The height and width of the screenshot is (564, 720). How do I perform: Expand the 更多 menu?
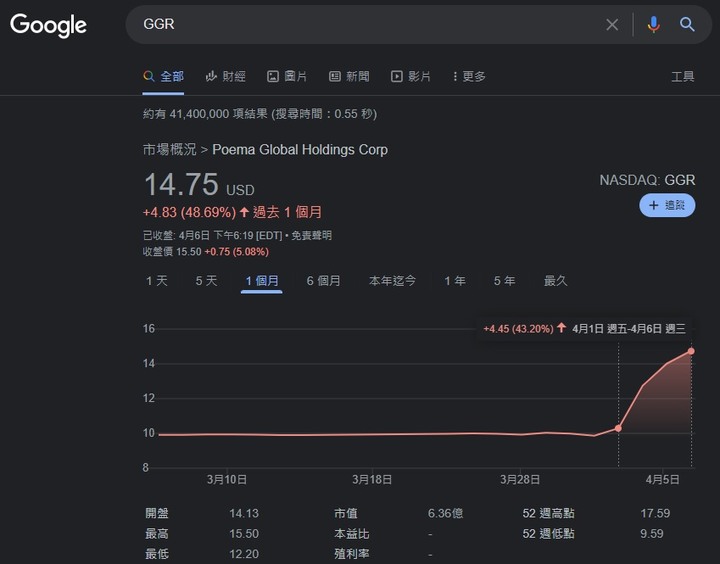469,76
